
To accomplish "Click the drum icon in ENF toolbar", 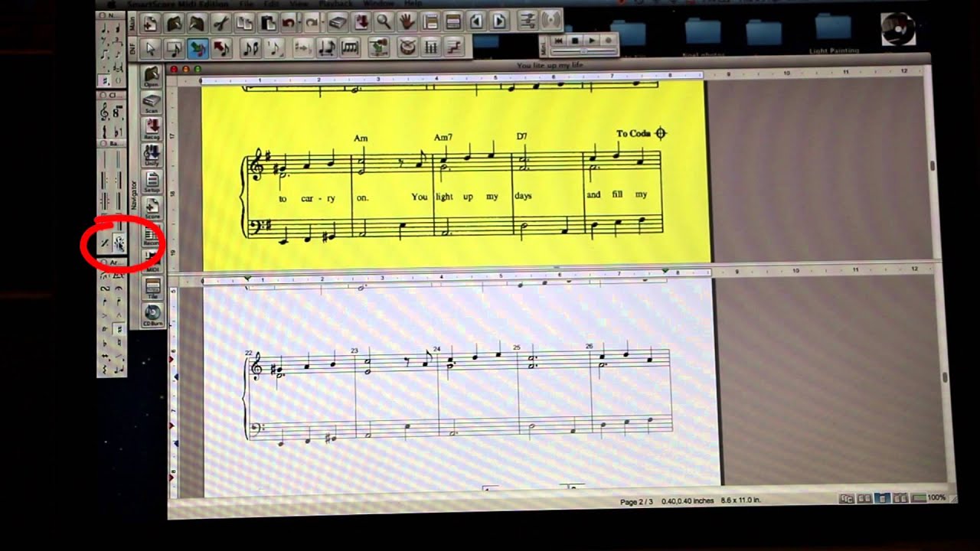I will [407, 47].
